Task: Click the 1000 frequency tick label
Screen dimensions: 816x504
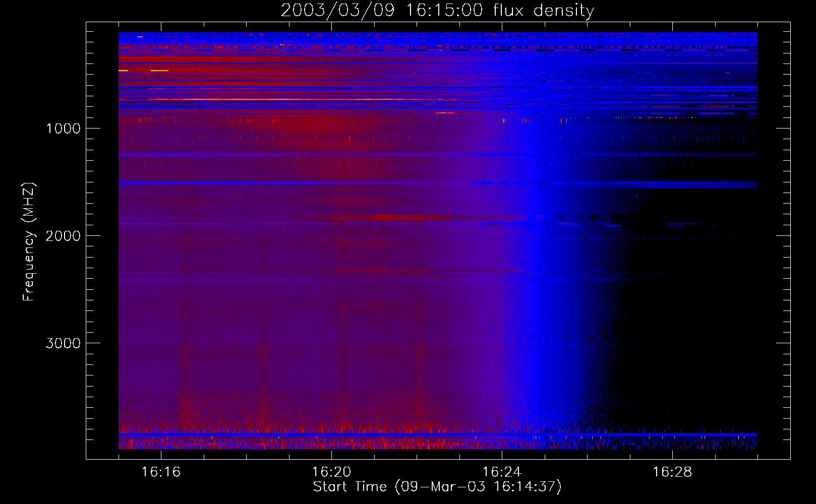Action: 63,129
